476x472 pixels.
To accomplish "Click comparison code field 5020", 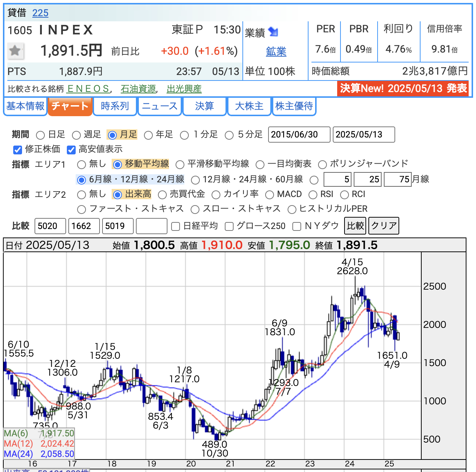I will tap(50, 226).
